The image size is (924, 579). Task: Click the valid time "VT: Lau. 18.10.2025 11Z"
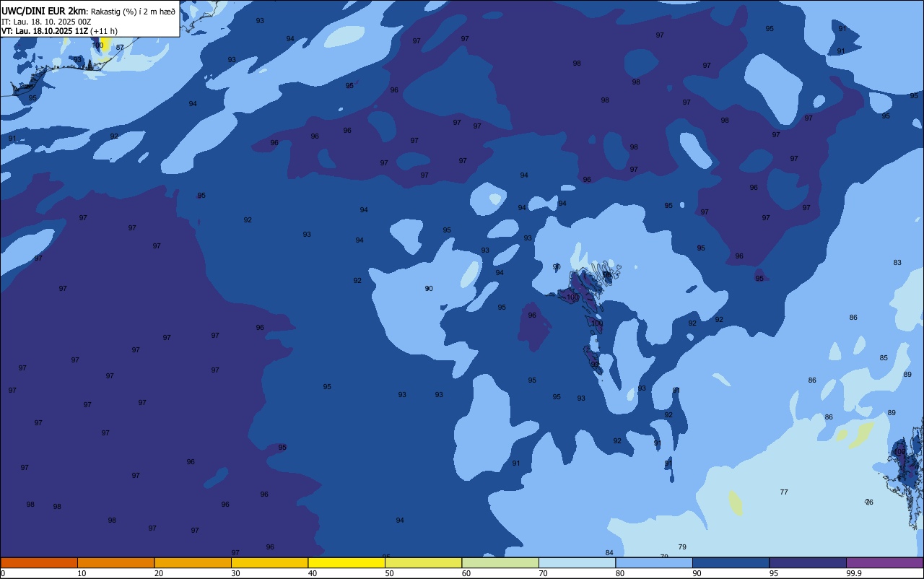point(44,31)
